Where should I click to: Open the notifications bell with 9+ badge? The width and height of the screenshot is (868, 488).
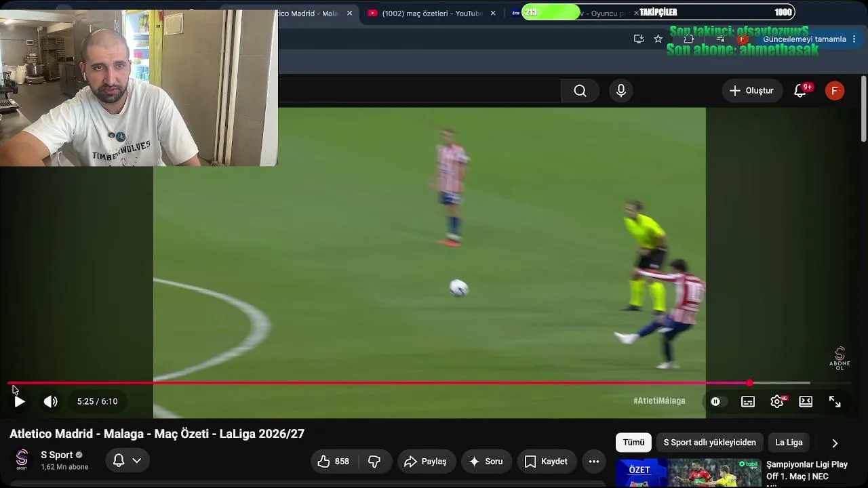click(800, 91)
